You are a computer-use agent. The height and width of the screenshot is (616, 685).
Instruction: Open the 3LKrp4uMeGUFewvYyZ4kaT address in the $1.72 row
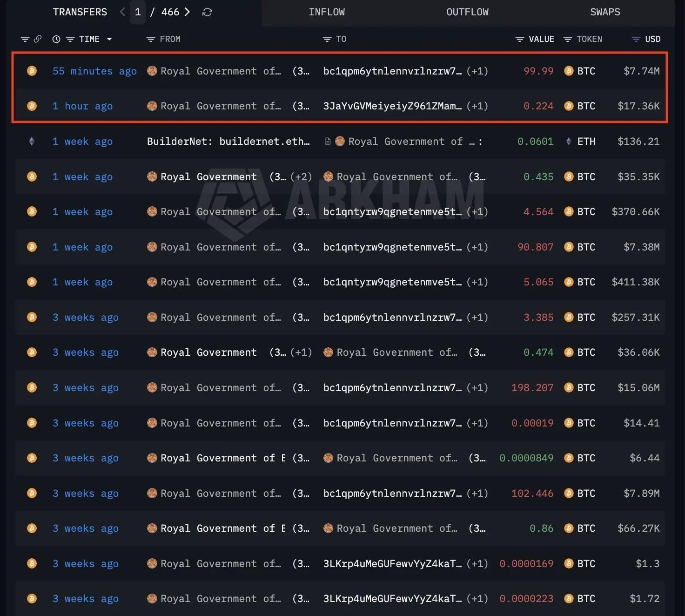(393, 599)
